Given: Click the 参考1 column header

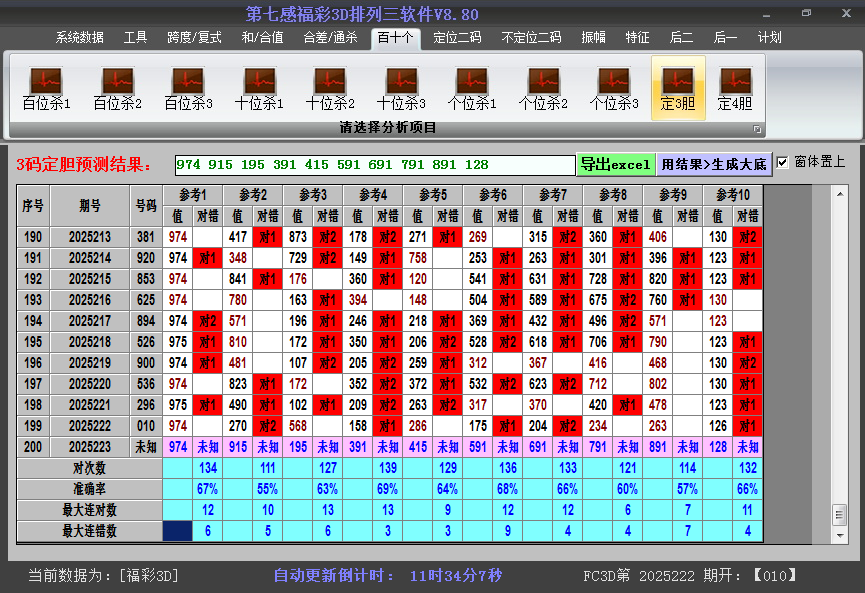Looking at the screenshot, I should coord(193,194).
